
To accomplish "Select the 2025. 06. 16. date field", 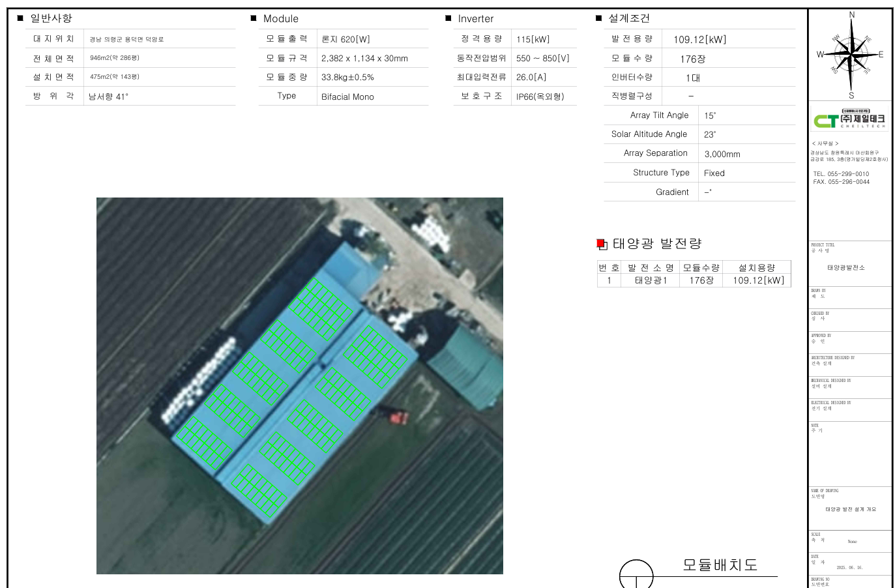I will point(849,567).
